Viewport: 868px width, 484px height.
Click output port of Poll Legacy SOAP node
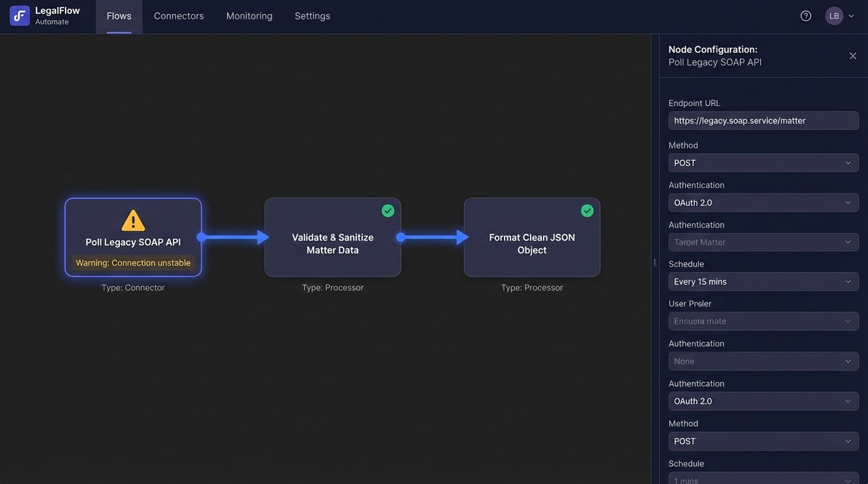[201, 238]
